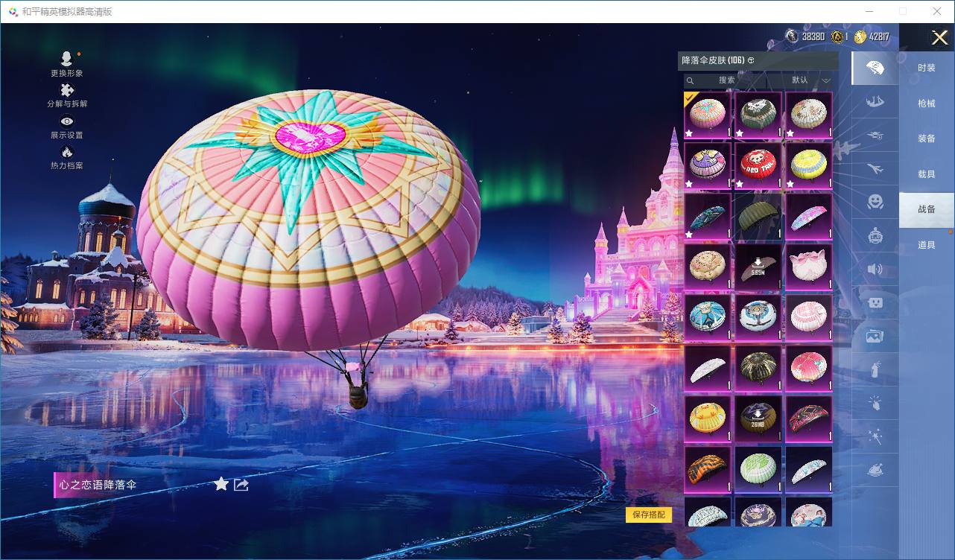Open 分解与拆解 puzzle-piece icon
955x560 pixels.
point(67,91)
